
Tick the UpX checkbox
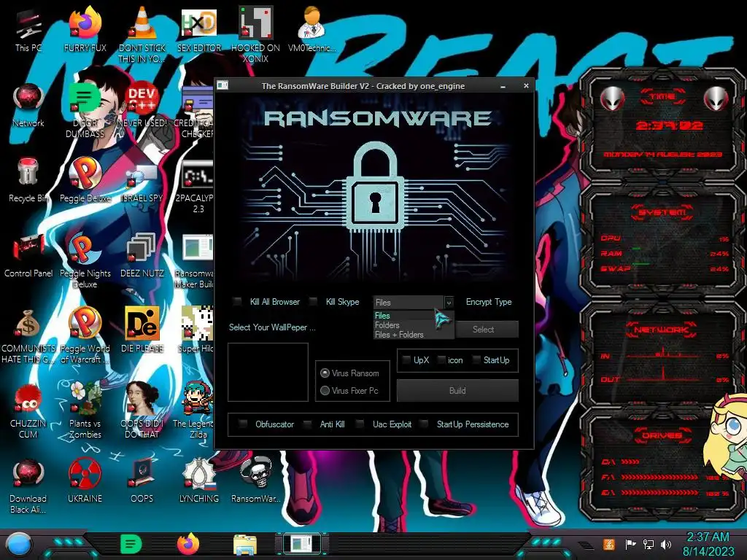click(406, 359)
